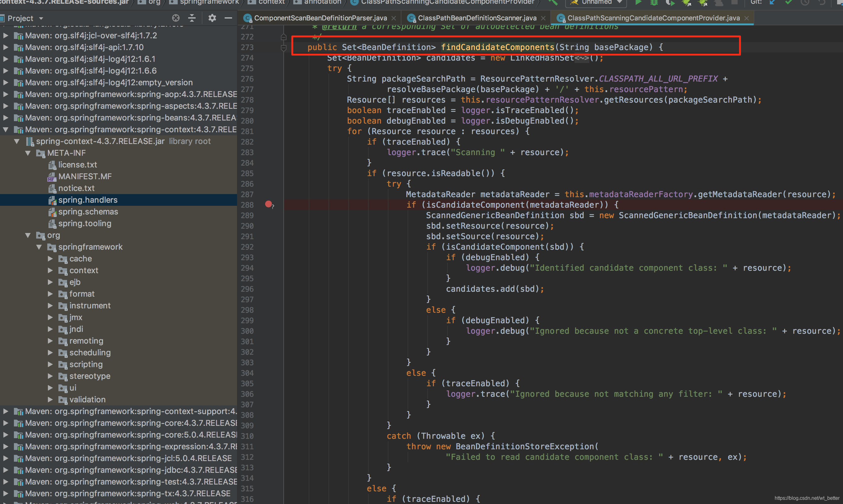Open Project panel gear settings
The height and width of the screenshot is (504, 843).
pos(212,18)
